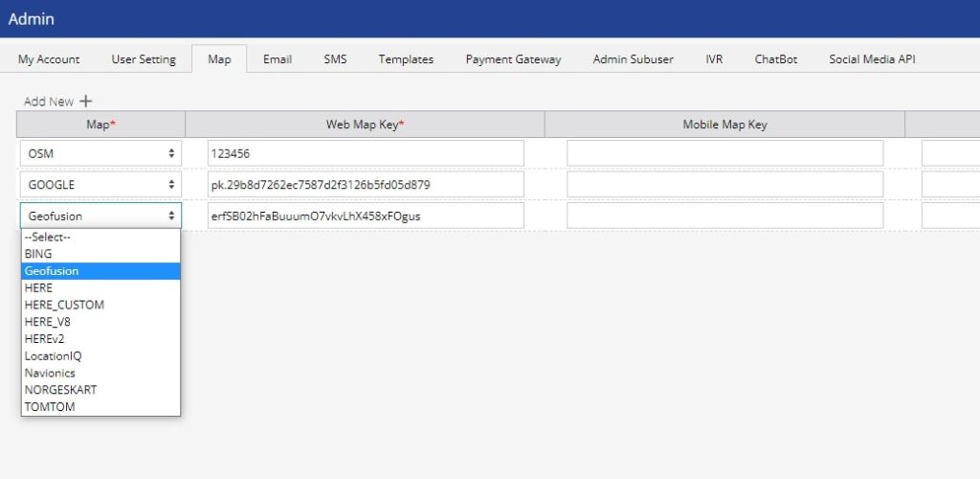Screen dimensions: 980x479
Task: Click the Web Map Key field containing 123456
Action: 365,153
